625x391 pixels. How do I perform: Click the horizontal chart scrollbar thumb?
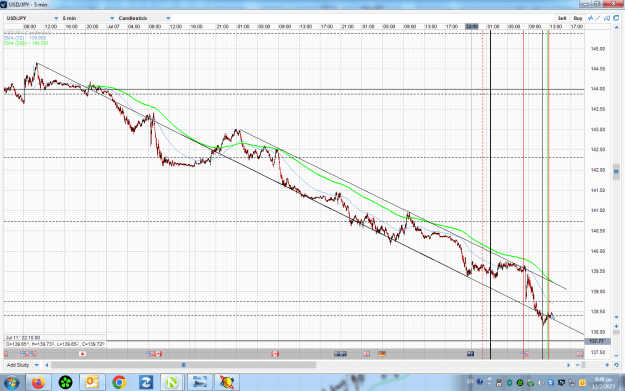coord(184,365)
